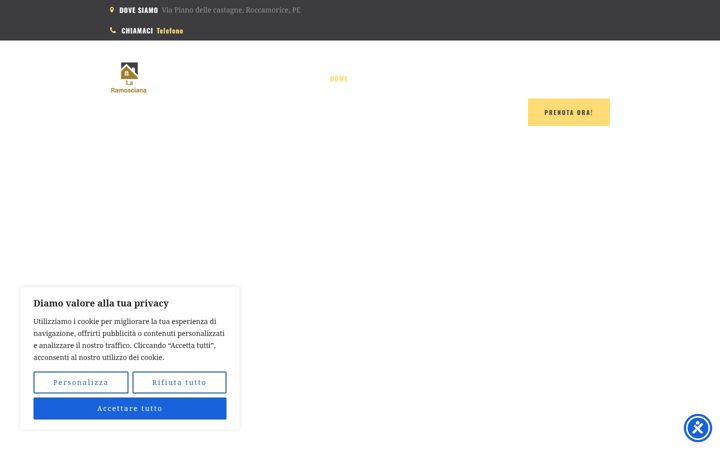Viewport: 720px width, 450px height.
Task: Click the 'Diamo valore alla tua privacy' heading
Action: click(x=101, y=303)
